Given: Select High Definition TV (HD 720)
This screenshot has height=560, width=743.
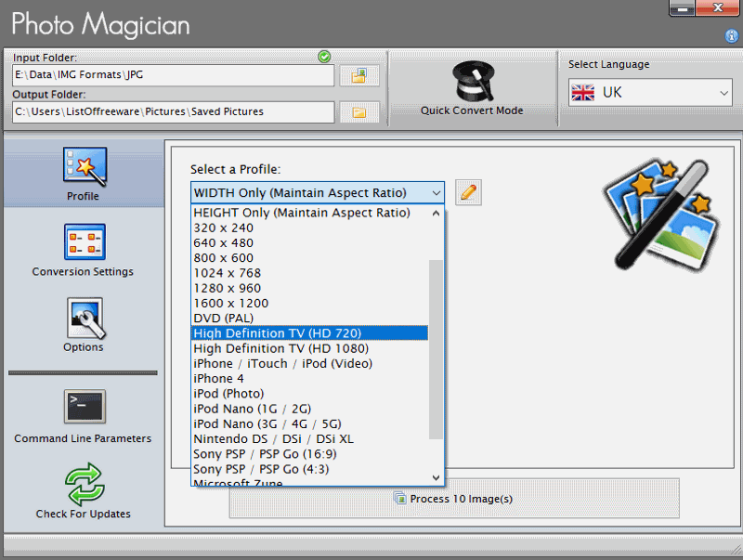Looking at the screenshot, I should [310, 333].
